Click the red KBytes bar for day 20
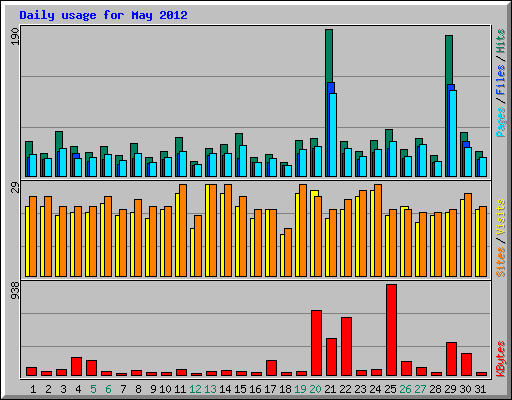This screenshot has width=512, height=400. tap(316, 343)
